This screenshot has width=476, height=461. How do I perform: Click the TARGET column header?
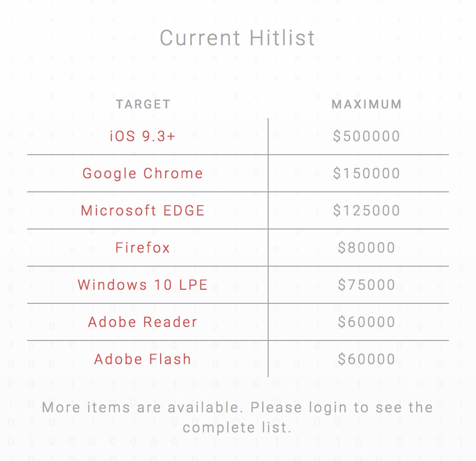[143, 104]
